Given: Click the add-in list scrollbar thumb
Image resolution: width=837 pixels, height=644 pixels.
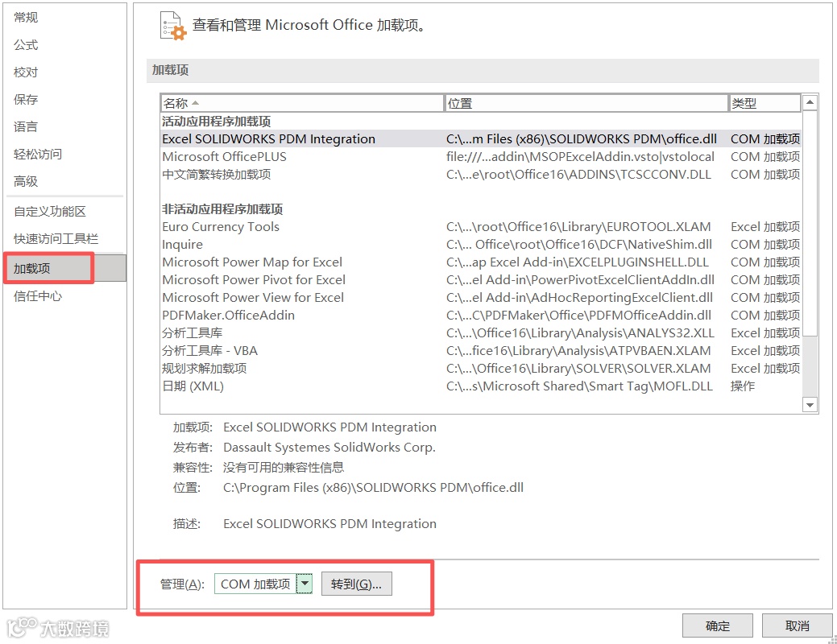Looking at the screenshot, I should tap(810, 223).
